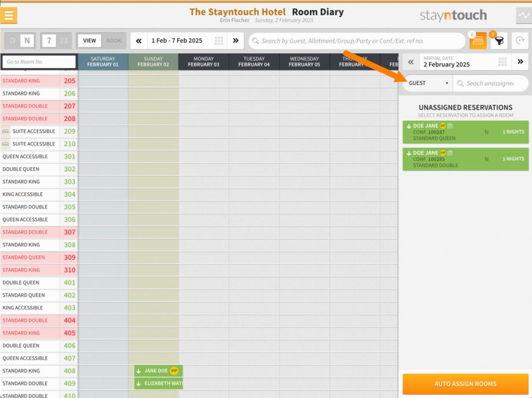Select room 208 Standard Double row
532x398 pixels.
39,119
